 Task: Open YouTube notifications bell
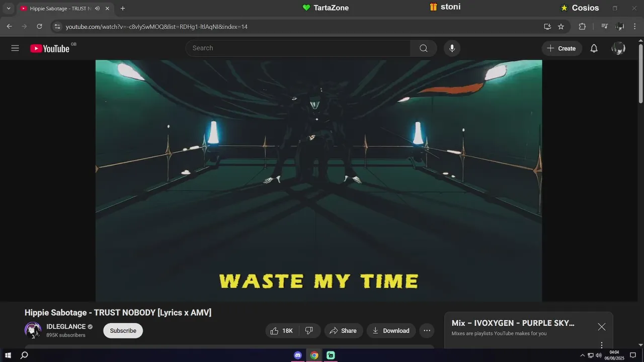[594, 48]
